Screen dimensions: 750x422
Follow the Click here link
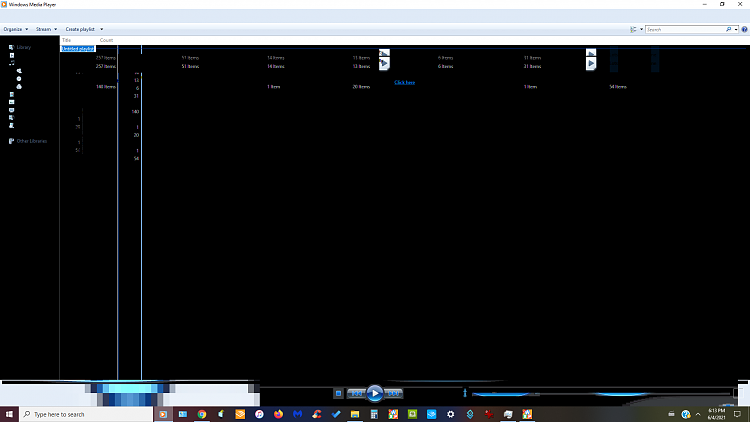point(404,82)
